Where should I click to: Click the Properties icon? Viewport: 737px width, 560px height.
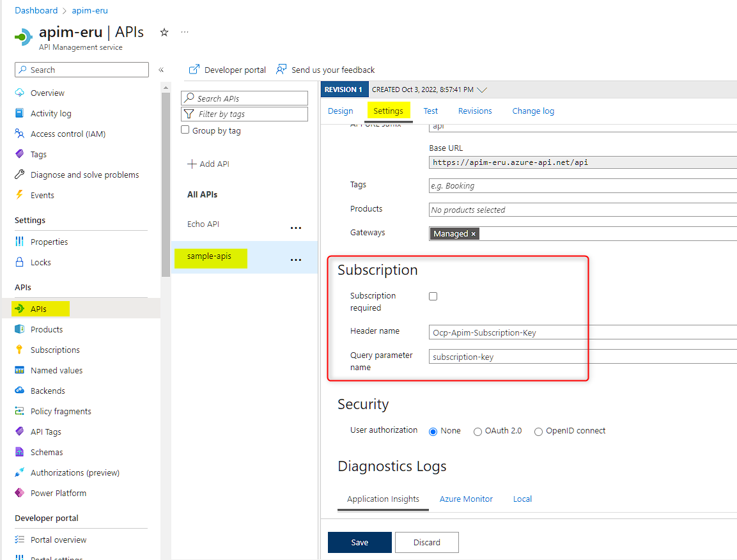click(19, 242)
